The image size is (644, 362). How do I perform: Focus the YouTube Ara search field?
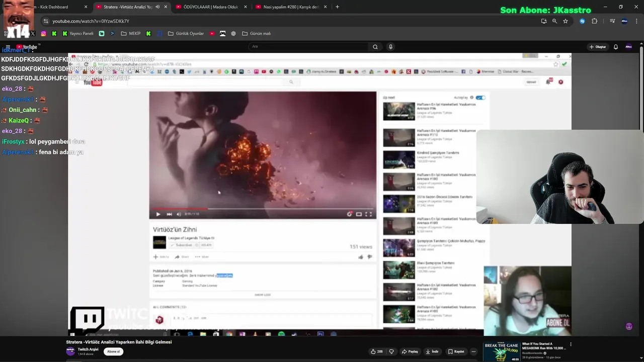(x=309, y=47)
